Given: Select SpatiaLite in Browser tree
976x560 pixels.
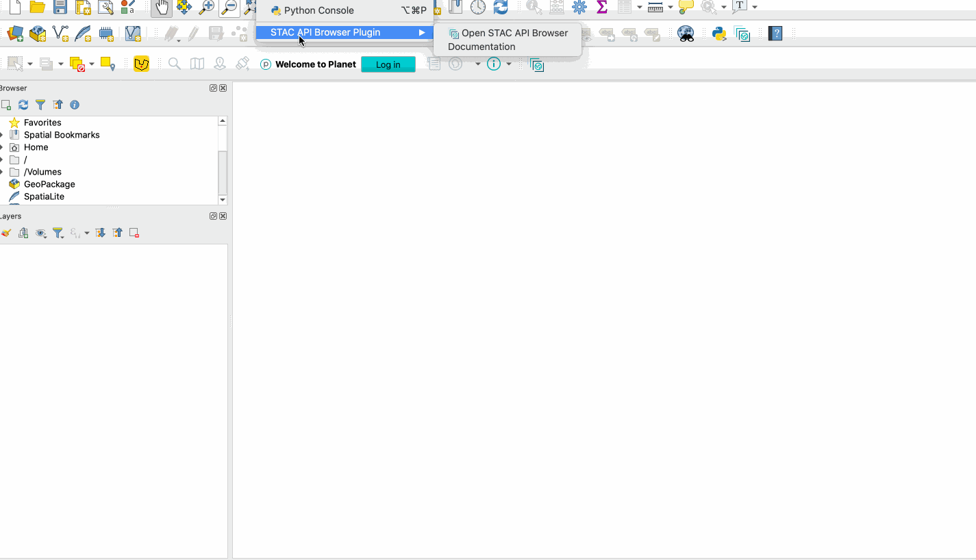Looking at the screenshot, I should point(44,196).
